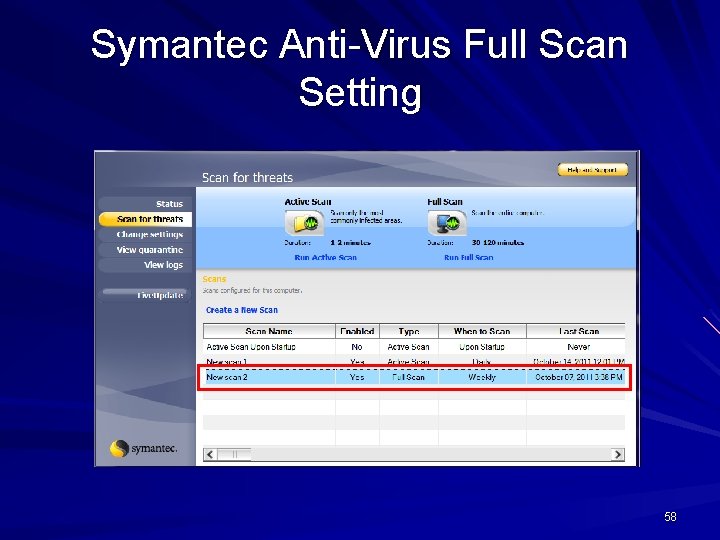Sort by Enabled column header

pos(357,331)
